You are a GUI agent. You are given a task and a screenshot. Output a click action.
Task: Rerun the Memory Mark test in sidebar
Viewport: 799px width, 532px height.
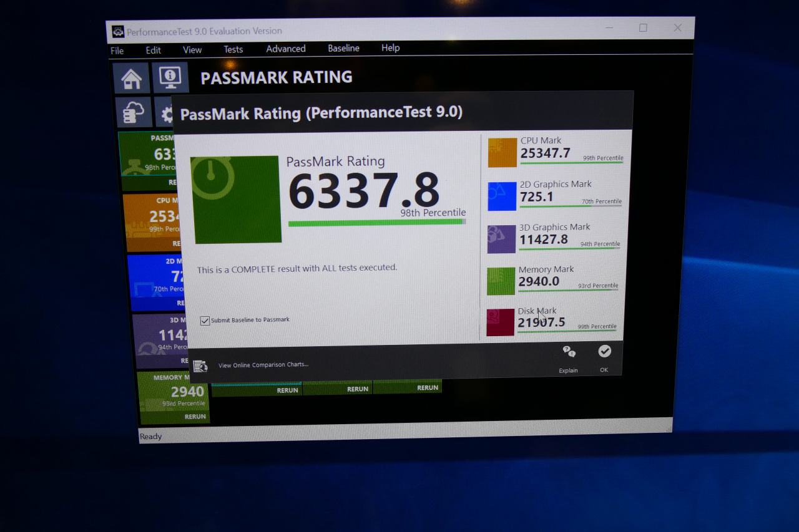click(x=195, y=417)
